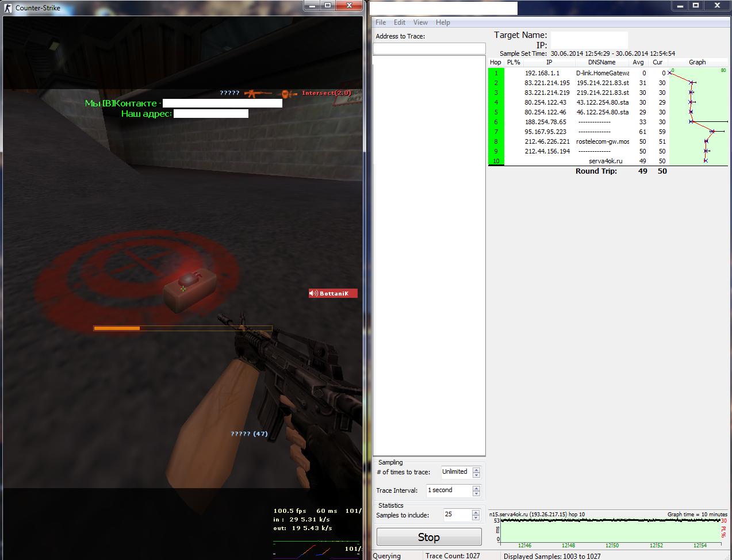Click the Target Name label

click(520, 35)
